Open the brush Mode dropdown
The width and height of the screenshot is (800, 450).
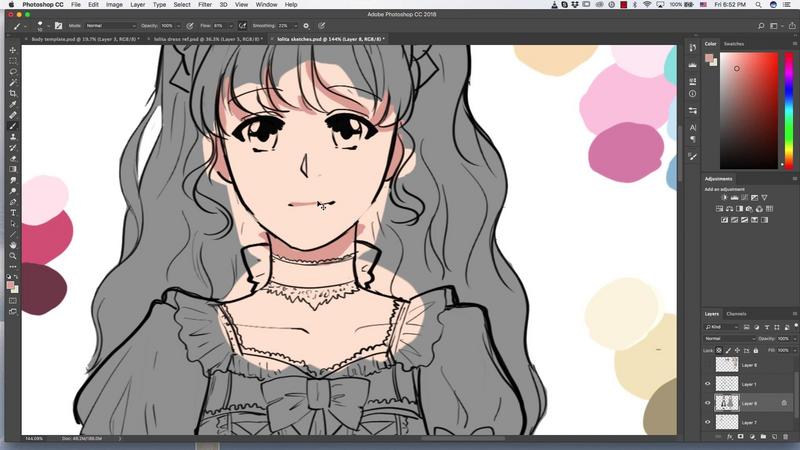click(110, 26)
